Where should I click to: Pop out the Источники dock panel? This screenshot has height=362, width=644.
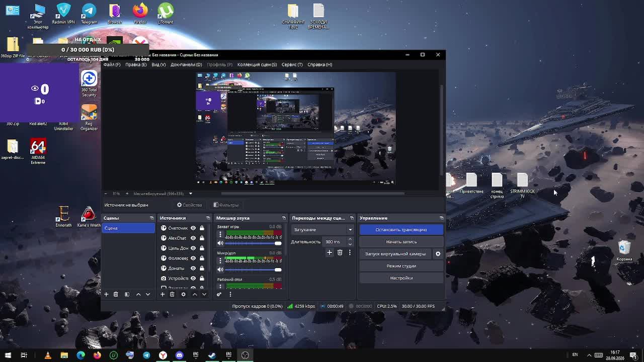pyautogui.click(x=208, y=218)
